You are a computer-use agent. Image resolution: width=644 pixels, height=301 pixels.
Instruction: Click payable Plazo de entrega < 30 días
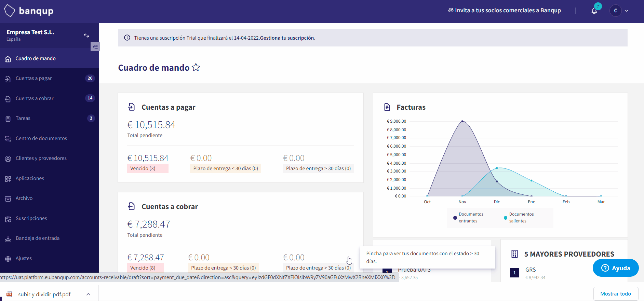226,168
